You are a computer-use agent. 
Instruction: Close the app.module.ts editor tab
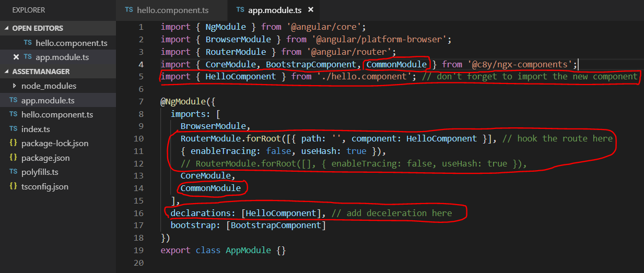pyautogui.click(x=311, y=10)
